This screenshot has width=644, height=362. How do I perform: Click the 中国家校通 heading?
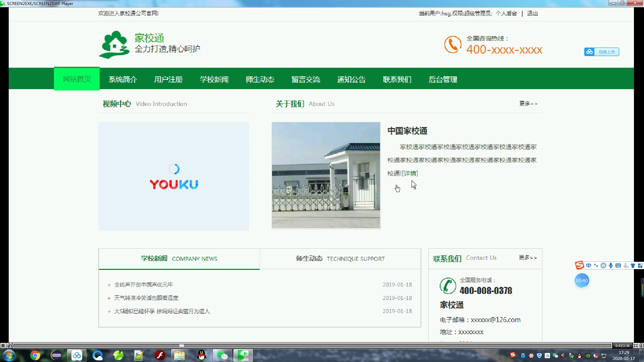407,131
